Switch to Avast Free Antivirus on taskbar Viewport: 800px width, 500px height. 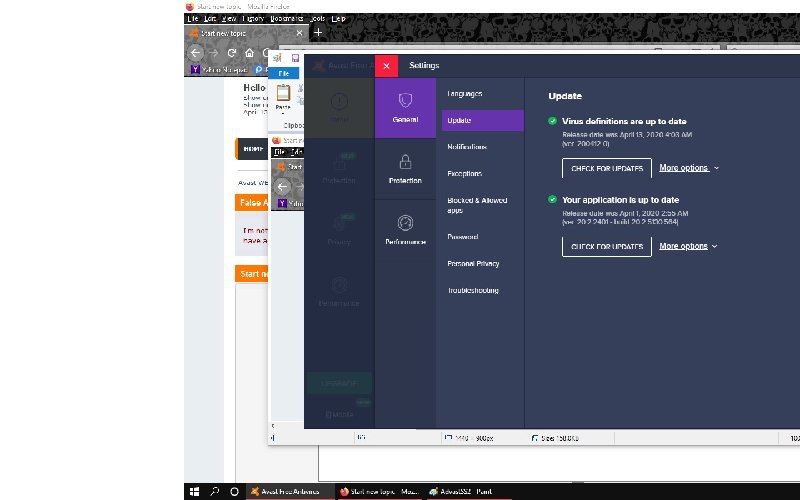pyautogui.click(x=290, y=491)
